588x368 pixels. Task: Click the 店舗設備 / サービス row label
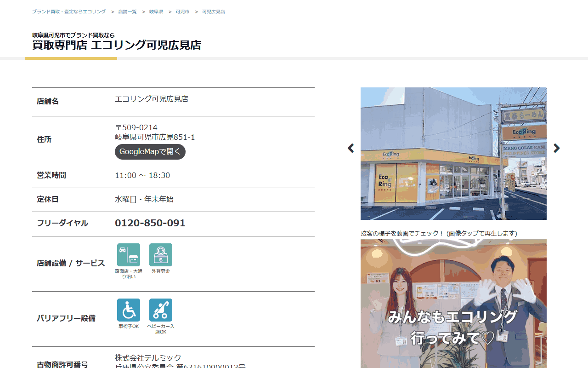71,264
